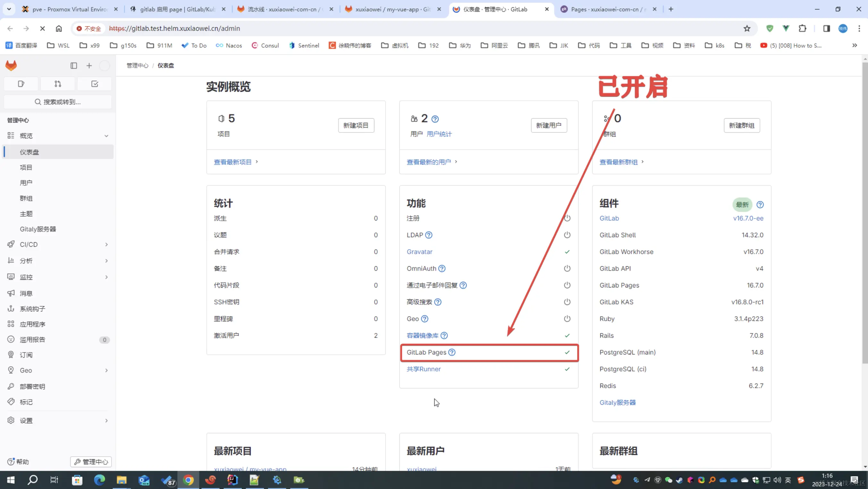Bookmark this page with the star icon
The width and height of the screenshot is (868, 489).
pyautogui.click(x=747, y=29)
